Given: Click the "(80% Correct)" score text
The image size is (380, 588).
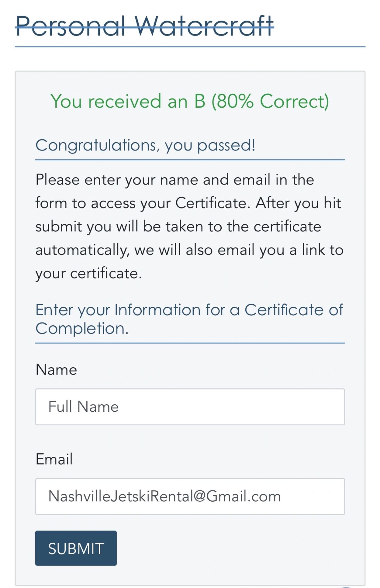Looking at the screenshot, I should point(270,101).
